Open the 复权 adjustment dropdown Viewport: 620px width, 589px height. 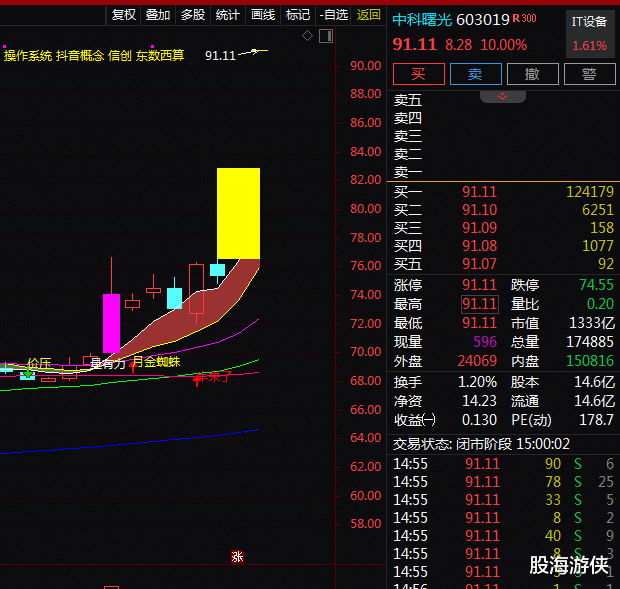click(x=124, y=14)
